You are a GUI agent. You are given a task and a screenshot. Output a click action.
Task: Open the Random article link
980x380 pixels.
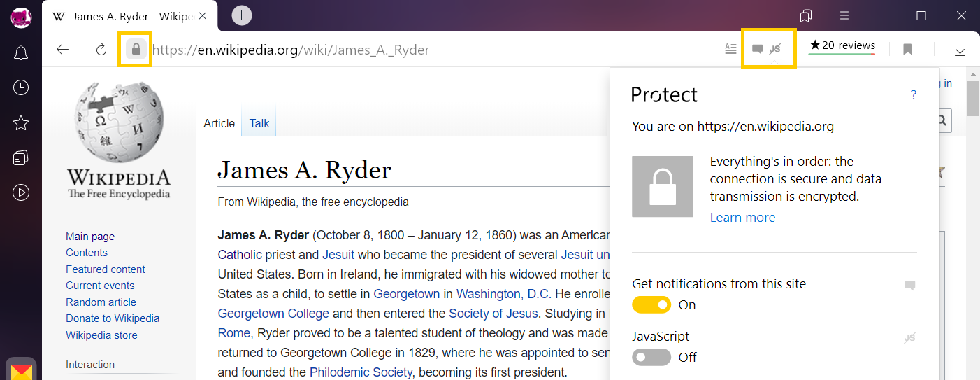[101, 302]
